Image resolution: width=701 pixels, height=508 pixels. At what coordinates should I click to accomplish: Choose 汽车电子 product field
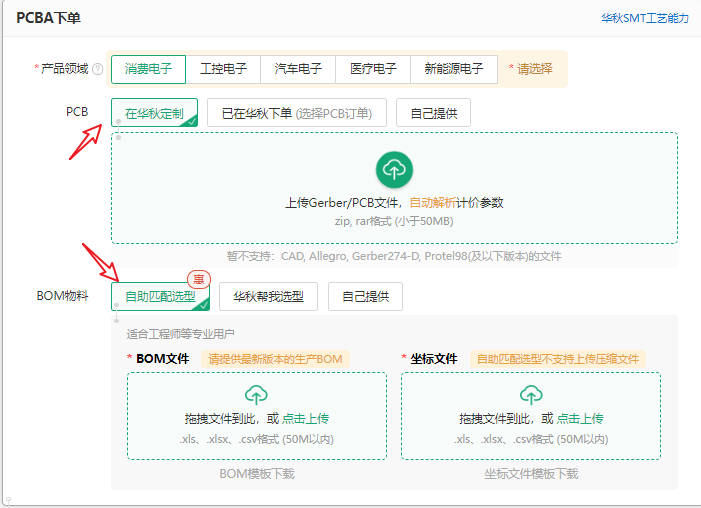tap(298, 69)
